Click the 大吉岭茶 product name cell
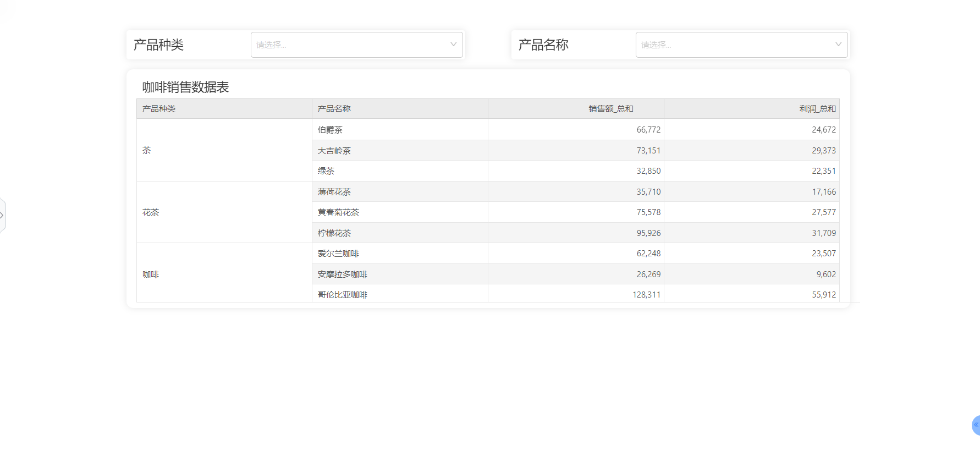This screenshot has height=462, width=980. tap(400, 150)
